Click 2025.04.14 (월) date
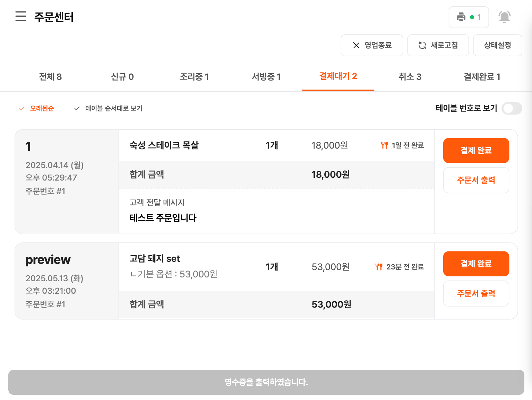Screen dimensions: 532x400 (x=54, y=165)
